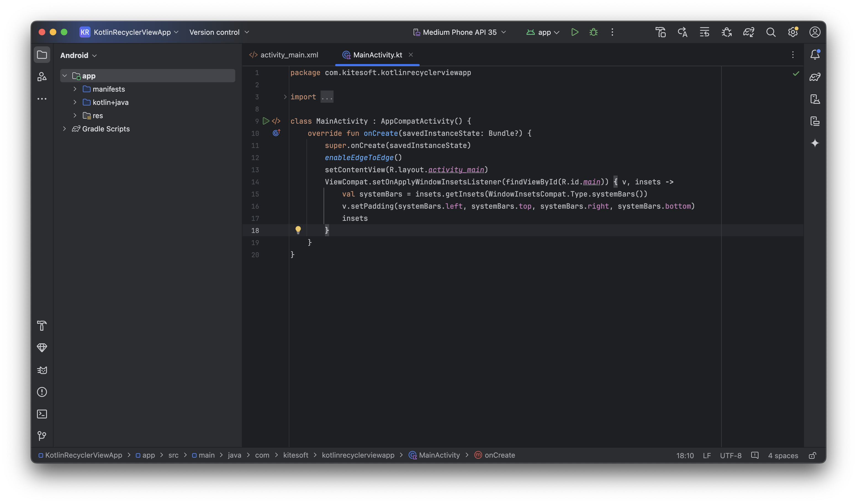Click the lightbulb intention icon on line 18

click(298, 230)
